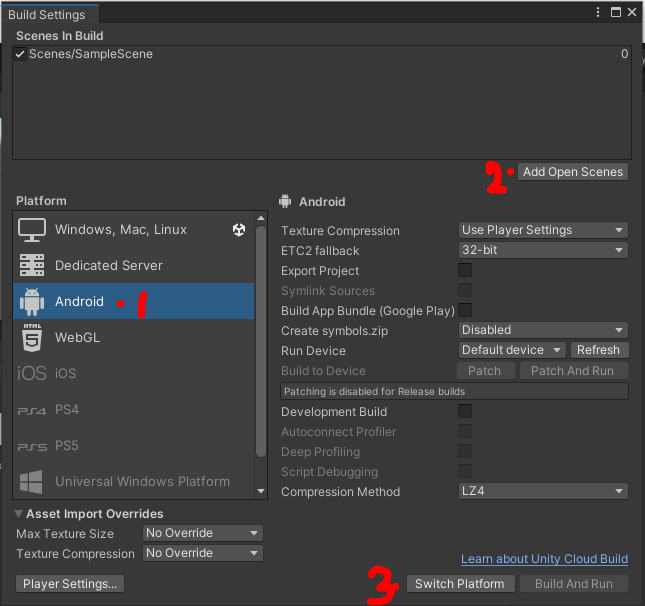The width and height of the screenshot is (645, 606).
Task: Click the PS4 logo icon
Action: [32, 411]
